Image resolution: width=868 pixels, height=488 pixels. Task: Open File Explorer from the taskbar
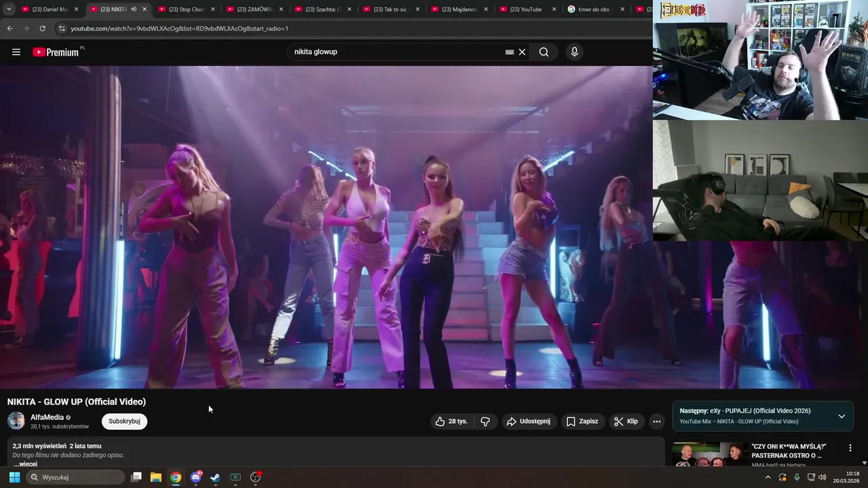(x=156, y=477)
